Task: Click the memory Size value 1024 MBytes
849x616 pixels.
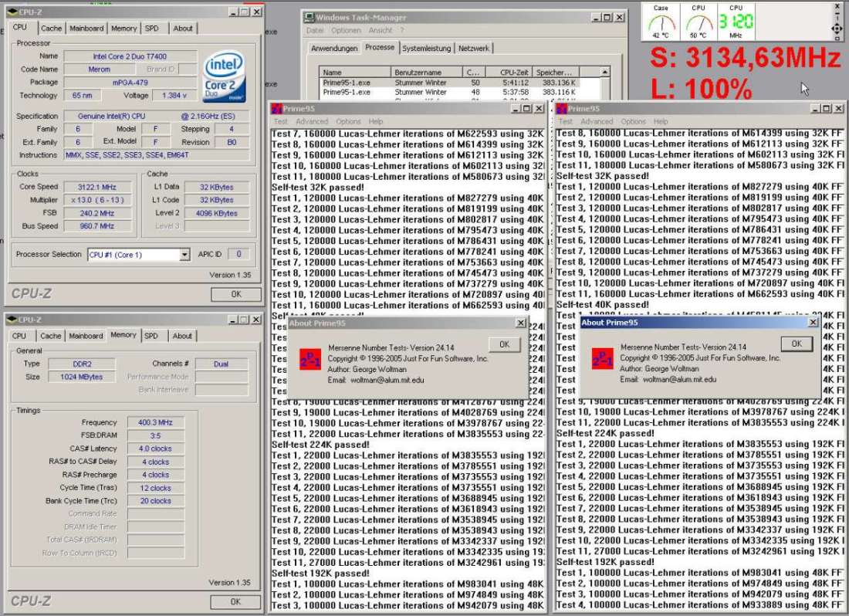Action: (81, 377)
